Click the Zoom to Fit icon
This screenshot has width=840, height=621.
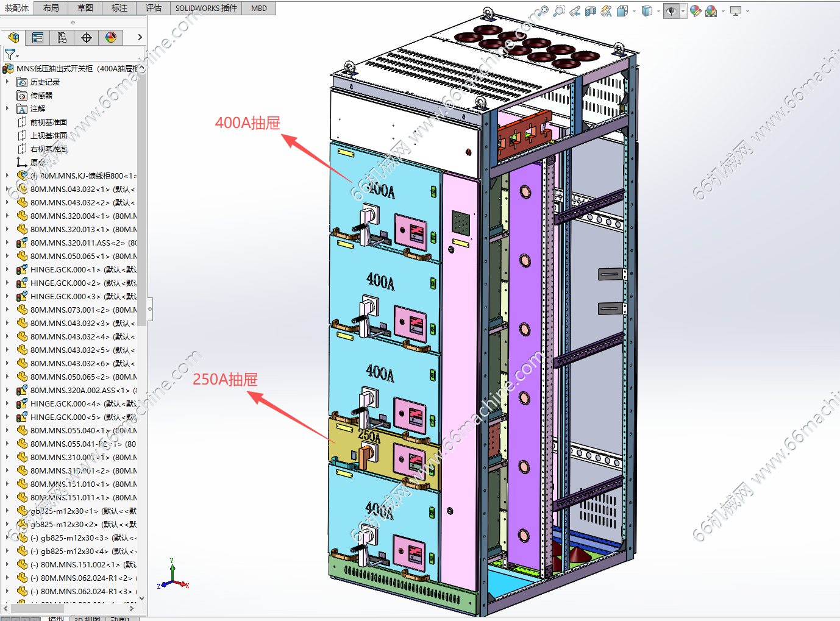543,11
